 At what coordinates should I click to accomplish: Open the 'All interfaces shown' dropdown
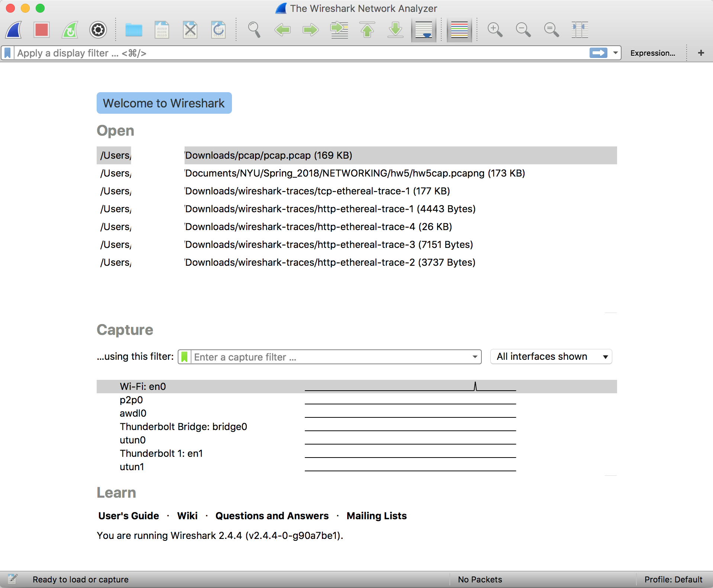[x=551, y=357]
